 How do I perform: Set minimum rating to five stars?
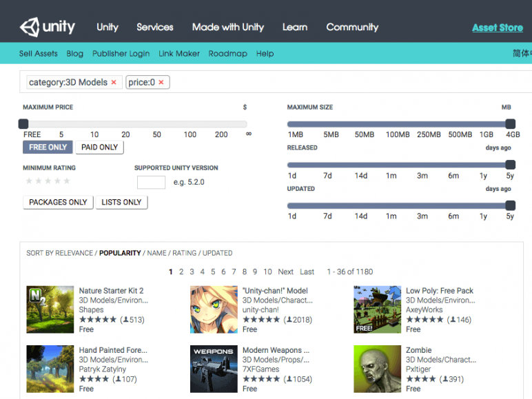67,181
